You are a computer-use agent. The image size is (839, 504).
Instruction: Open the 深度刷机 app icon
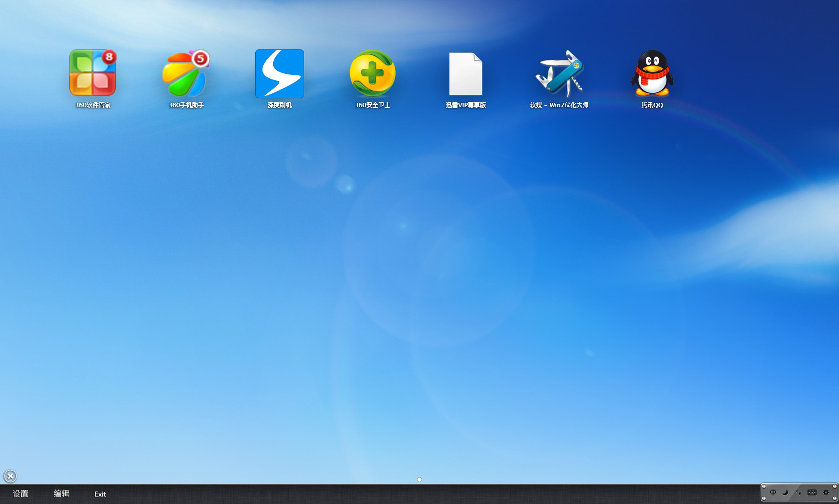(x=280, y=73)
